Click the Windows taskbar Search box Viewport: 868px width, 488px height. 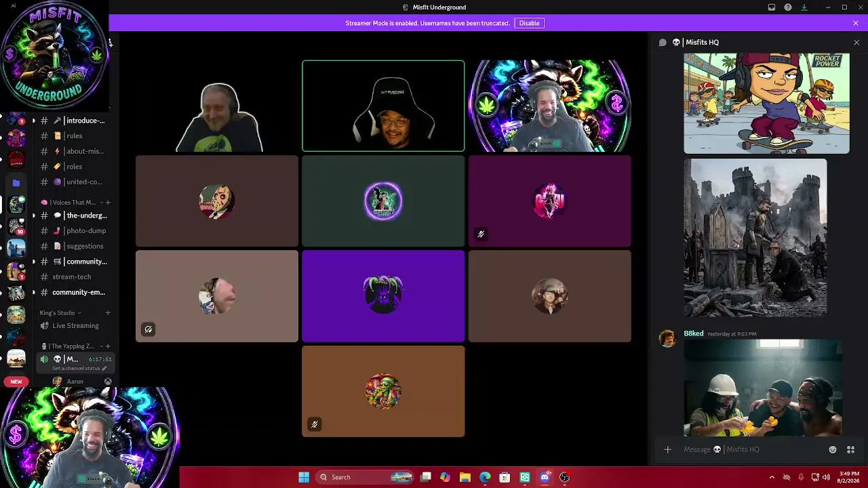pos(366,477)
